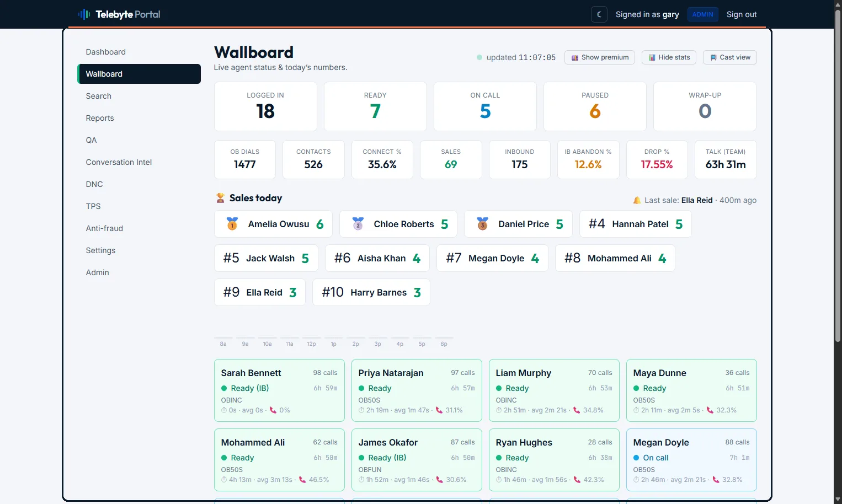Open James Okafor's agent card
Viewport: 842px width, 504px height.
click(417, 460)
